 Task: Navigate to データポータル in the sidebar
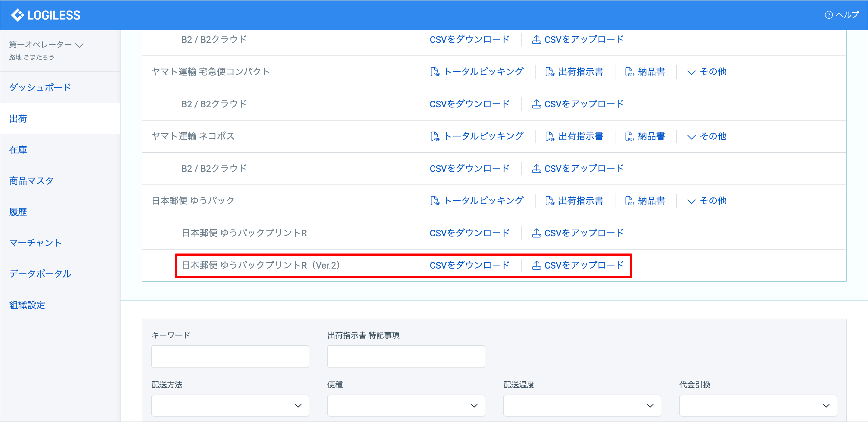pos(40,274)
